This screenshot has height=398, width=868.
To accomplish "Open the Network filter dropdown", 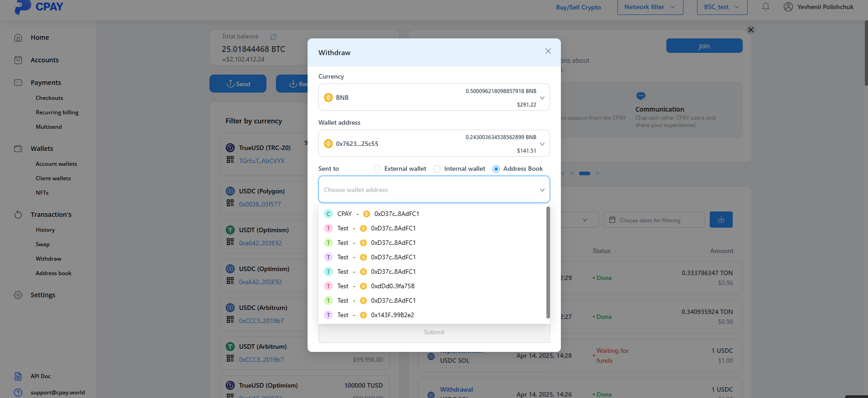I will [x=650, y=7].
